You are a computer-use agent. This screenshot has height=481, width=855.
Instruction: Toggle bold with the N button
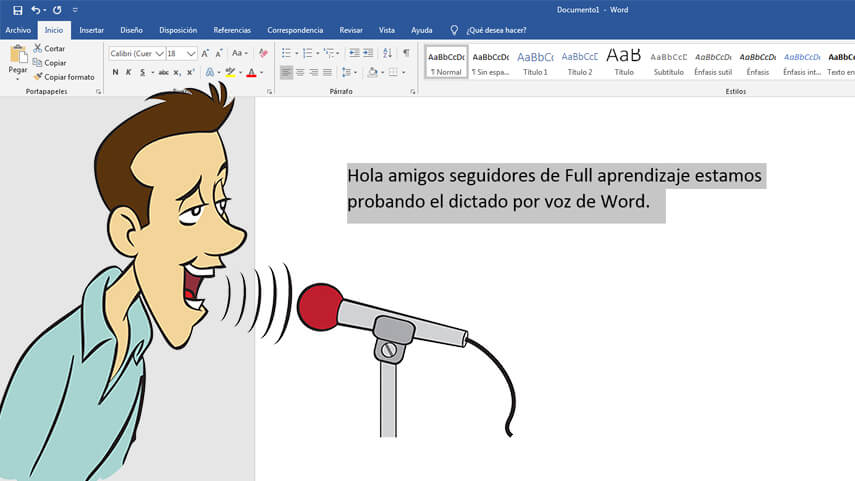click(115, 72)
